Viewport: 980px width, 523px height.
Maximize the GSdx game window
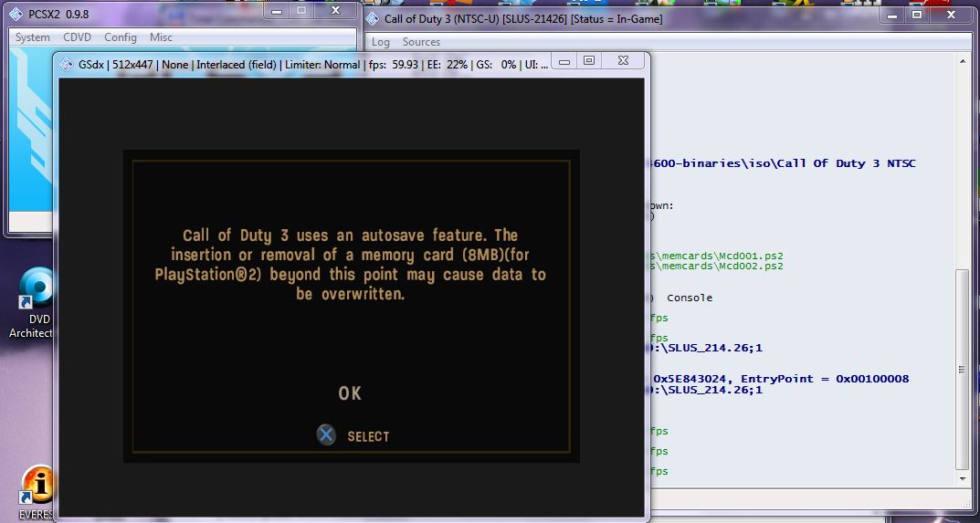click(x=589, y=60)
